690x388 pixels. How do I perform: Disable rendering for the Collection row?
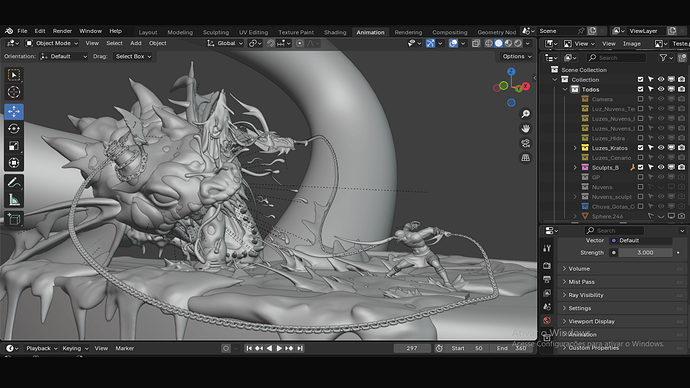pyautogui.click(x=682, y=80)
